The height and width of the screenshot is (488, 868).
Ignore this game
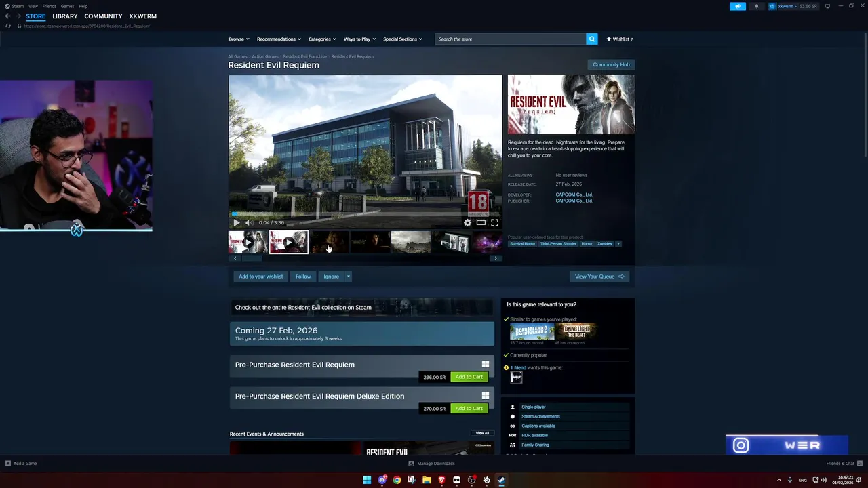[x=331, y=277]
